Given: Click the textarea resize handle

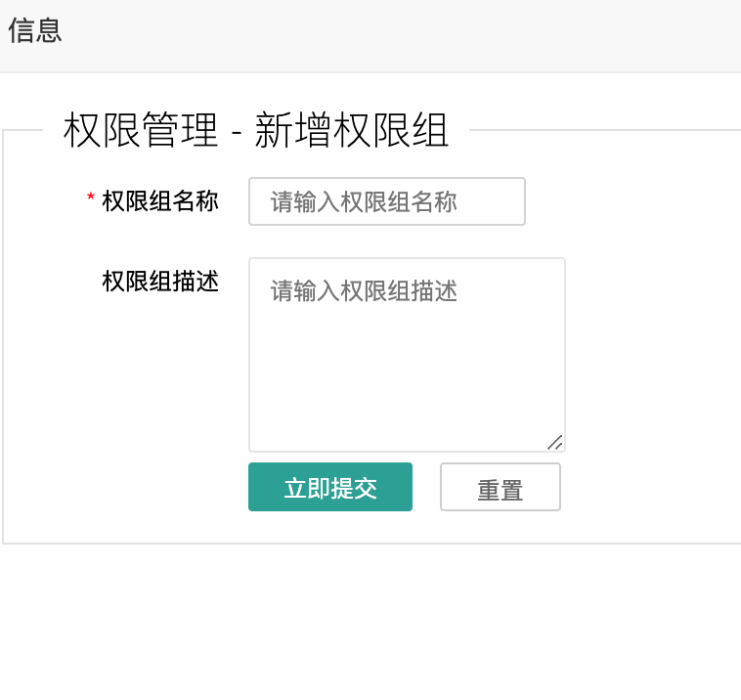Looking at the screenshot, I should (555, 442).
